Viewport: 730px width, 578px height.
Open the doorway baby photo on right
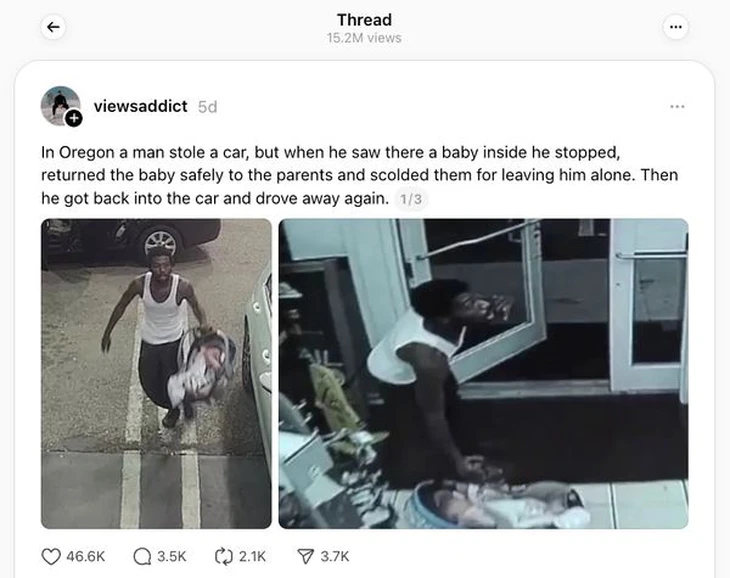pyautogui.click(x=483, y=374)
